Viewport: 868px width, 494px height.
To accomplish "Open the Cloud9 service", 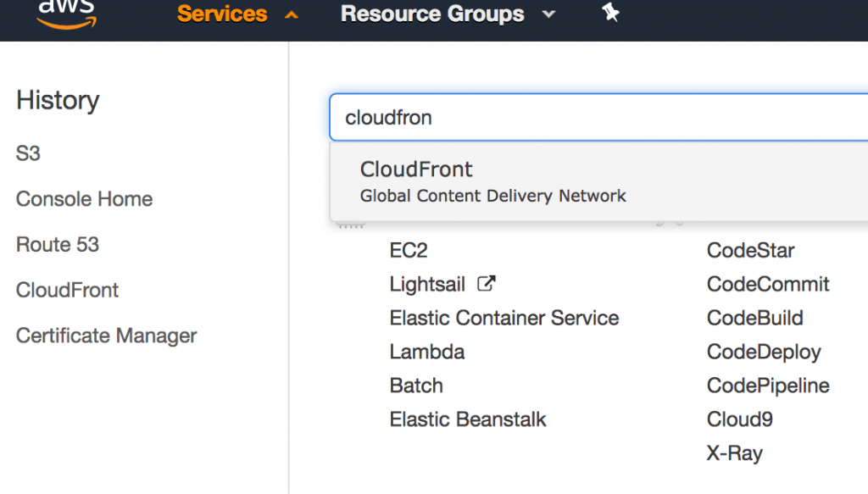I will click(x=739, y=419).
